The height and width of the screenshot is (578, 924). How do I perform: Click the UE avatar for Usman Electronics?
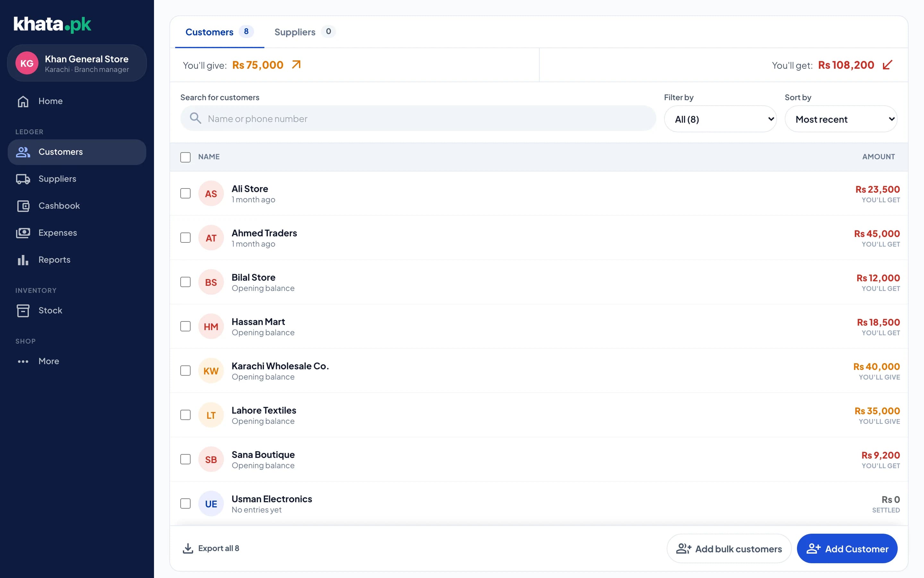tap(211, 504)
